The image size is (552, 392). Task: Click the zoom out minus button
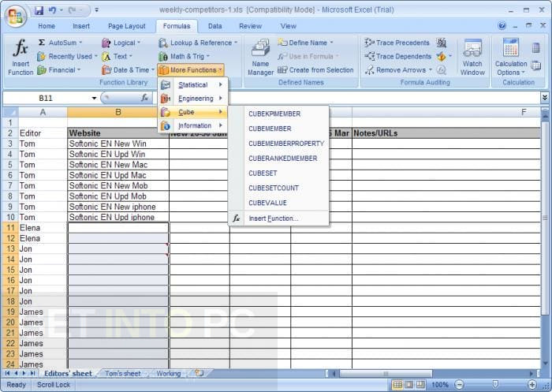[x=459, y=385]
